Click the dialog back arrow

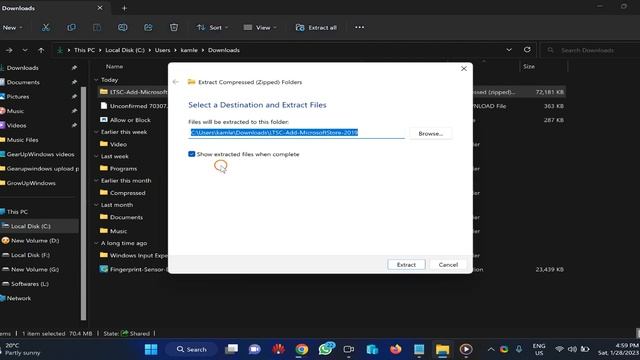(x=176, y=82)
